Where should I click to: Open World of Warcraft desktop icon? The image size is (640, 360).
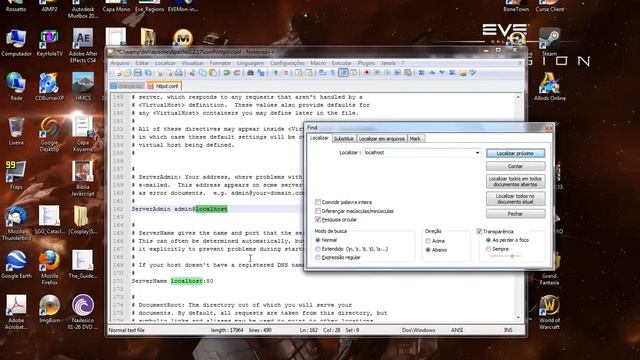[549, 312]
